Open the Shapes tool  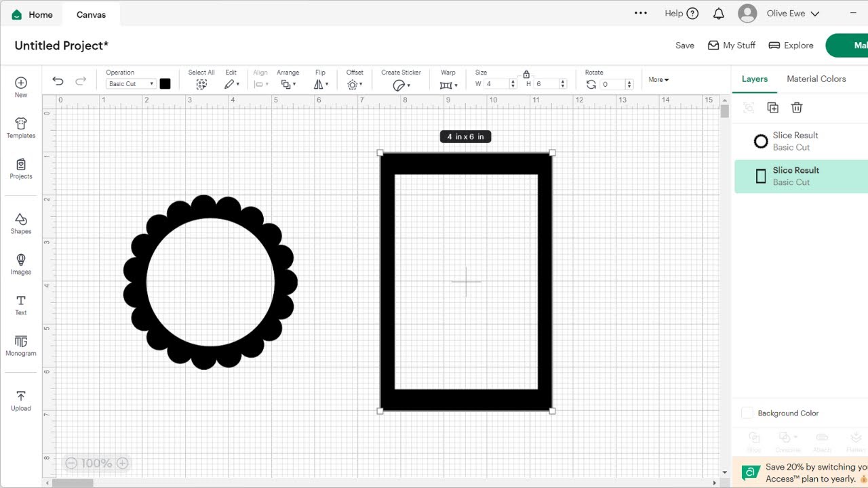pos(21,223)
